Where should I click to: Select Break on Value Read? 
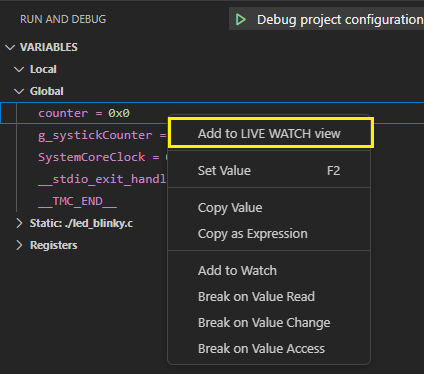point(269,297)
